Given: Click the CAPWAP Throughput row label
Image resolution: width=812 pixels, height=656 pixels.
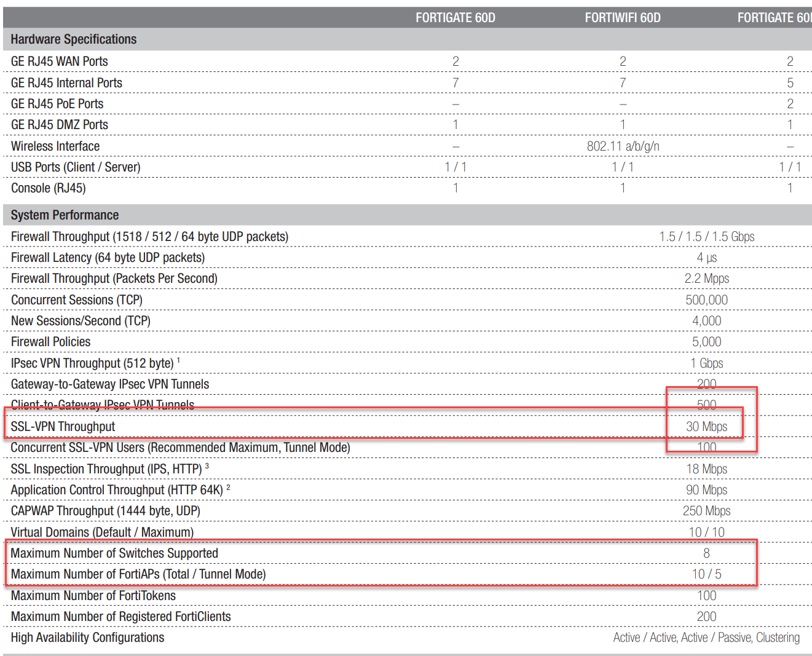Looking at the screenshot, I should coord(105,511).
